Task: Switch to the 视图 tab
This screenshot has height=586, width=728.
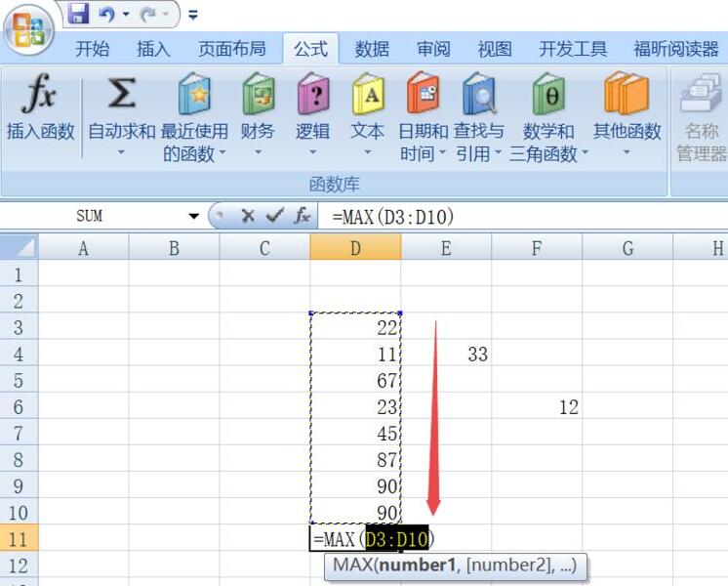Action: click(x=495, y=48)
